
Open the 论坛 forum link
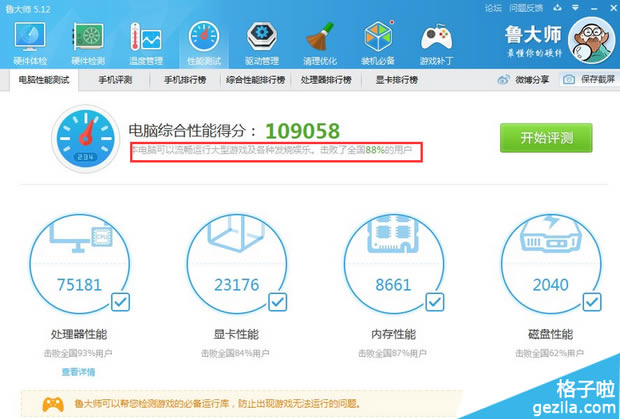[493, 8]
